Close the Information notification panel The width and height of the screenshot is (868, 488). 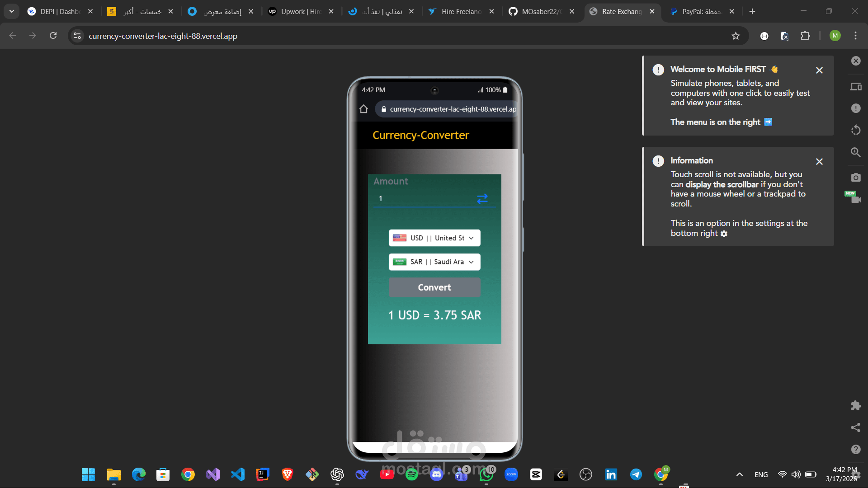(x=819, y=162)
